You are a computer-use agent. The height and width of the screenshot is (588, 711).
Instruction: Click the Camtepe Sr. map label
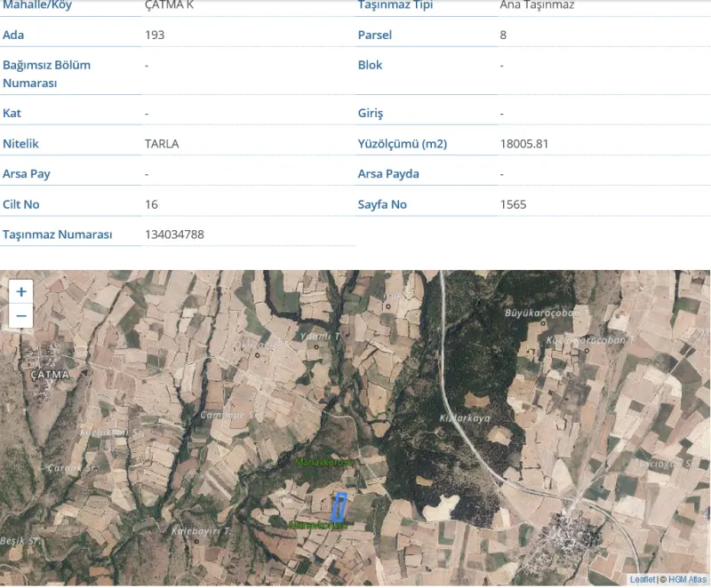click(228, 415)
